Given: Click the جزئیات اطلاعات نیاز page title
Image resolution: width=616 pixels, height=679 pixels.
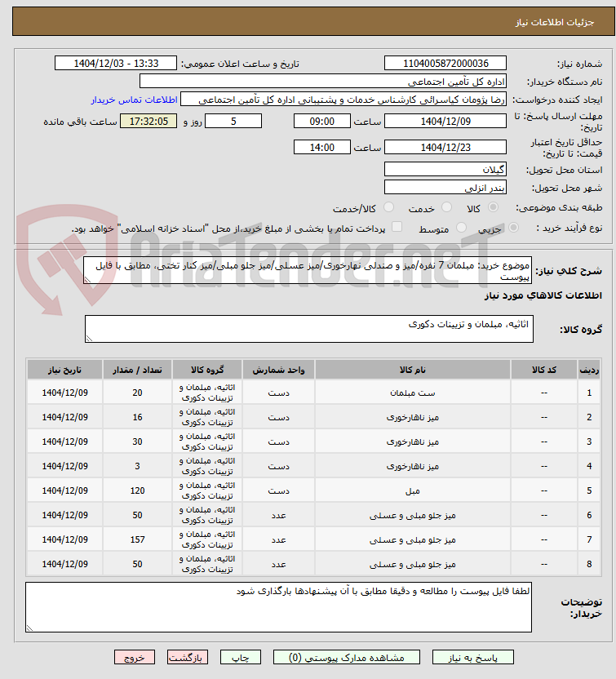Looking at the screenshot, I should [555, 22].
